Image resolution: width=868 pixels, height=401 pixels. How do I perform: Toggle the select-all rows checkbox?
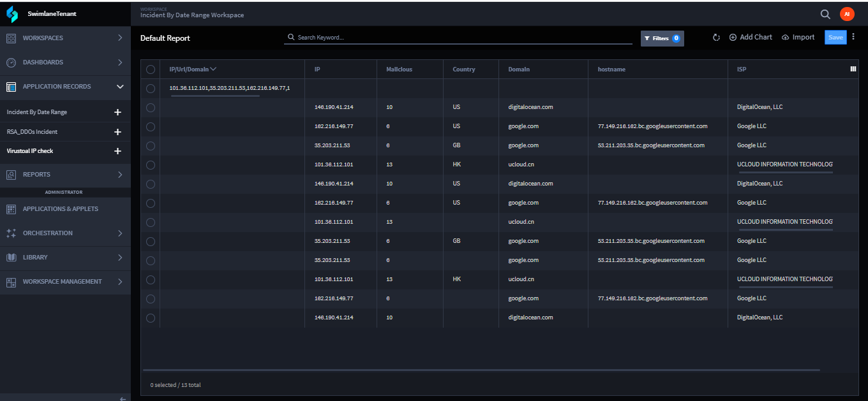tap(151, 69)
